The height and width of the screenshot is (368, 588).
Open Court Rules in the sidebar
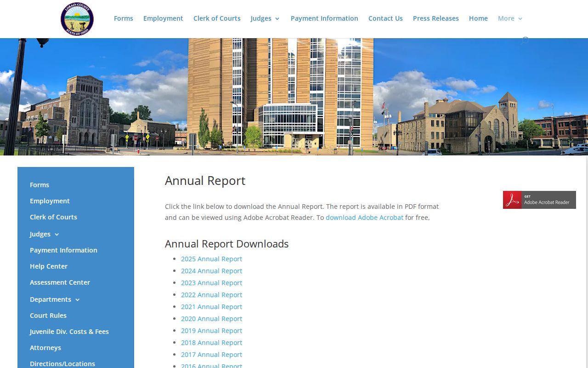(48, 316)
